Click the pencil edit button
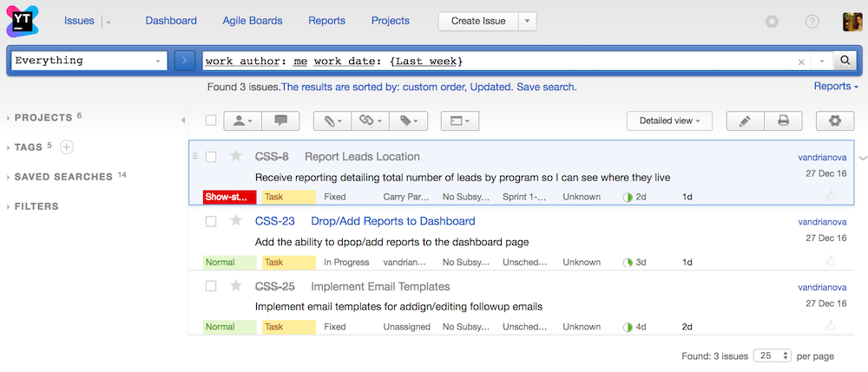Viewport: 868px width, 372px height. (x=745, y=121)
